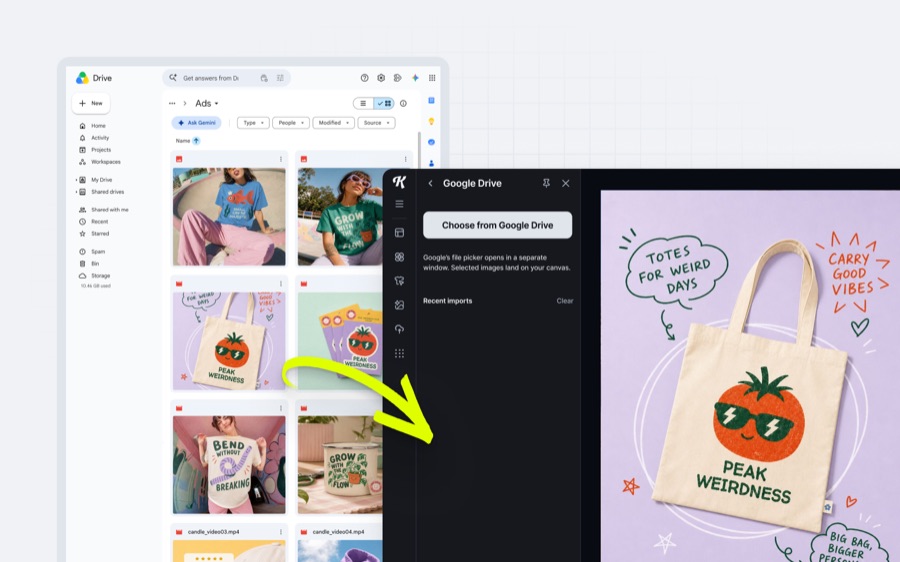Select the Grow with the Flow mug thumbnail

coord(340,464)
